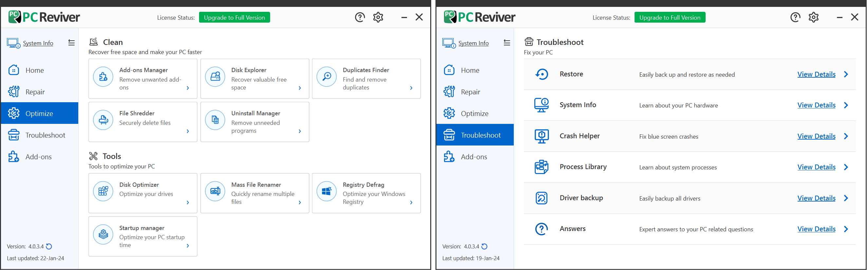
Task: Click Answers question mark icon
Action: point(542,229)
